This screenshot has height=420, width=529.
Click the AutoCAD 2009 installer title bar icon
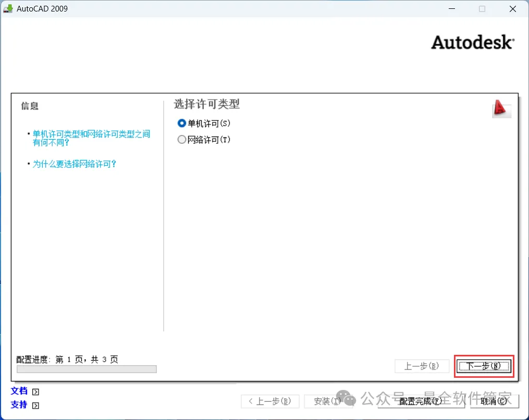pyautogui.click(x=8, y=9)
